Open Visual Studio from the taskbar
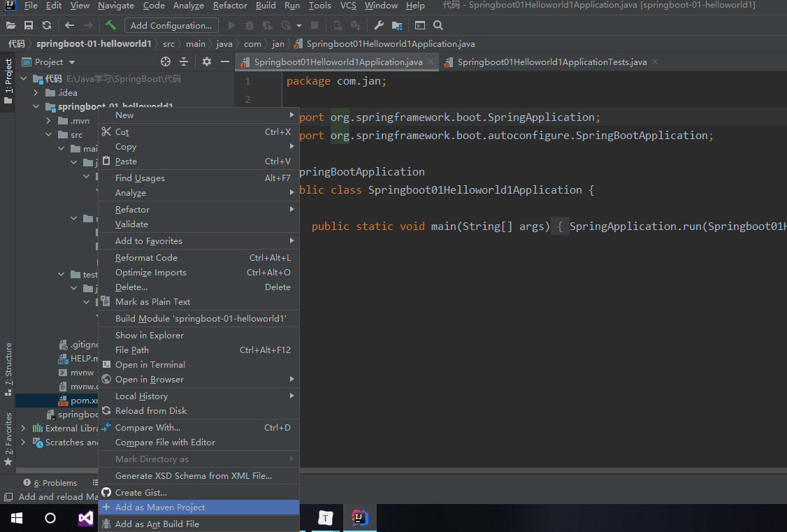 pos(86,518)
